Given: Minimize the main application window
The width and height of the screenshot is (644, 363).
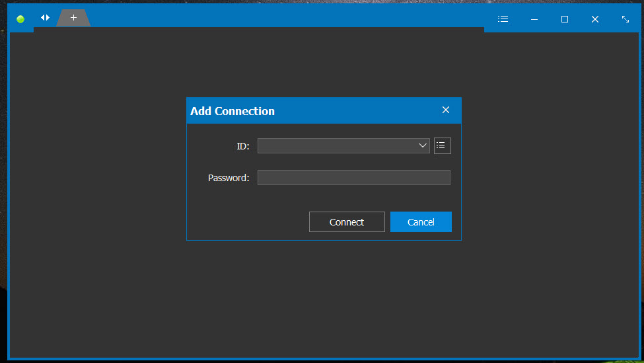Looking at the screenshot, I should point(534,19).
